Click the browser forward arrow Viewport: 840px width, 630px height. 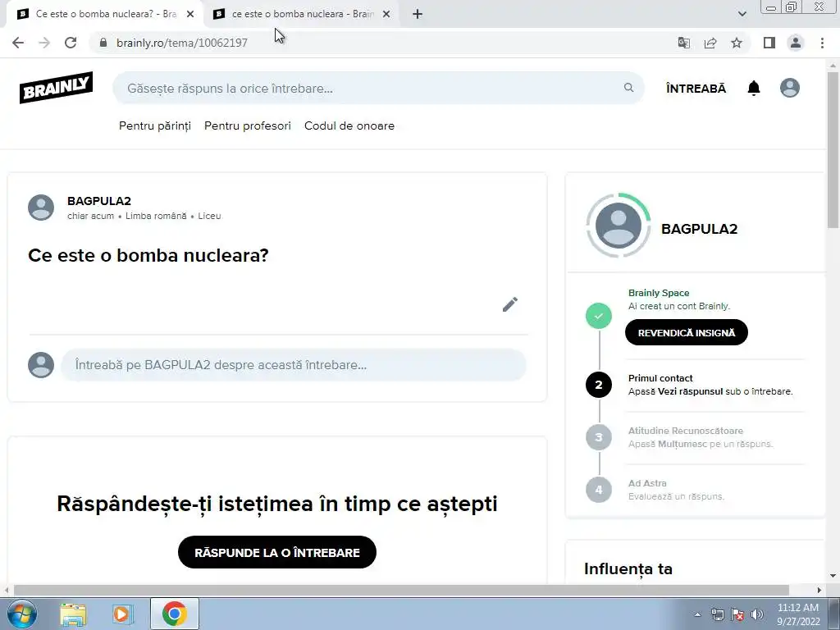pos(44,43)
